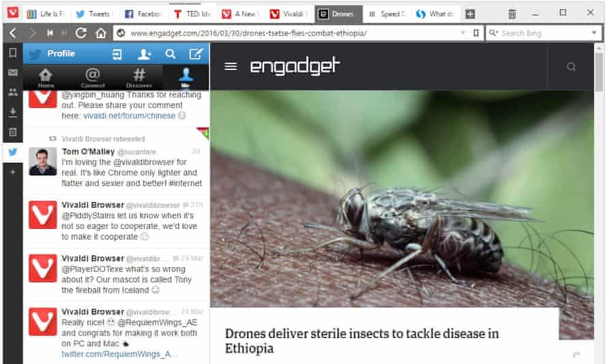Screen dimensions: 607x364
Task: Click the page vertical scrollbar thumb
Action: (599, 73)
